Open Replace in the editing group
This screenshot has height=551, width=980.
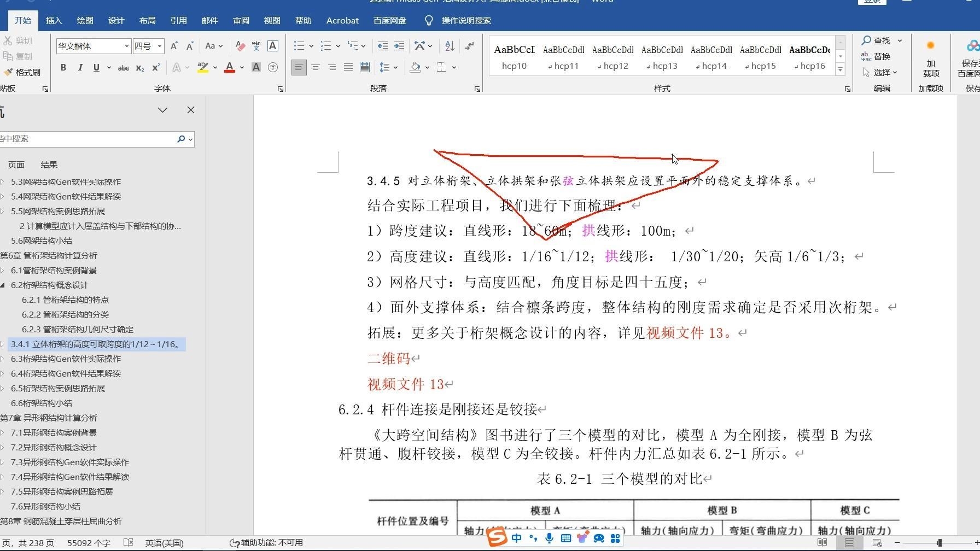(x=881, y=56)
